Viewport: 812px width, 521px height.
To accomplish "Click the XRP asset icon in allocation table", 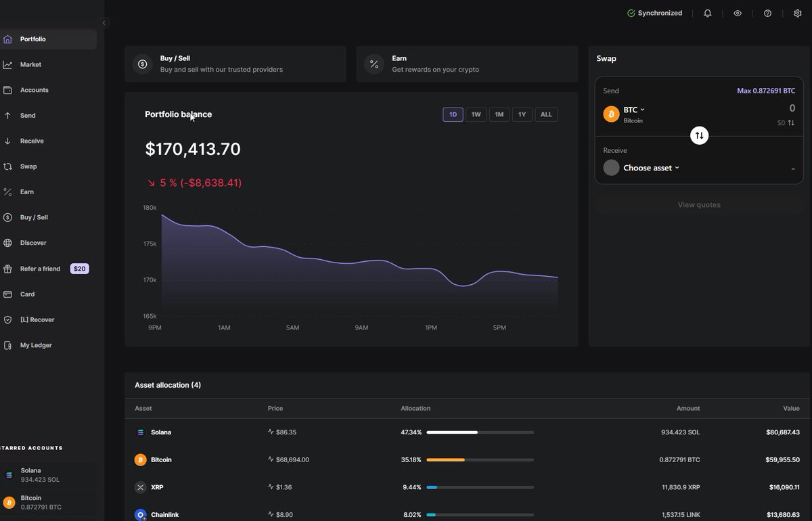I will click(x=141, y=487).
